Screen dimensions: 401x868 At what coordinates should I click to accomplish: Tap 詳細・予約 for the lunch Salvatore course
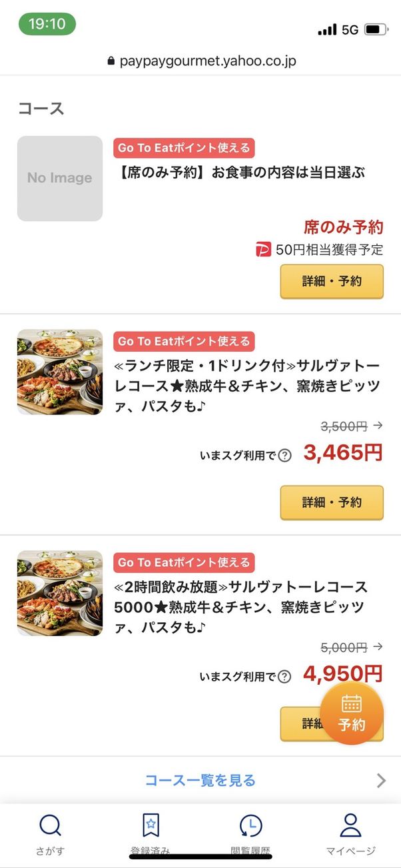coord(332,504)
